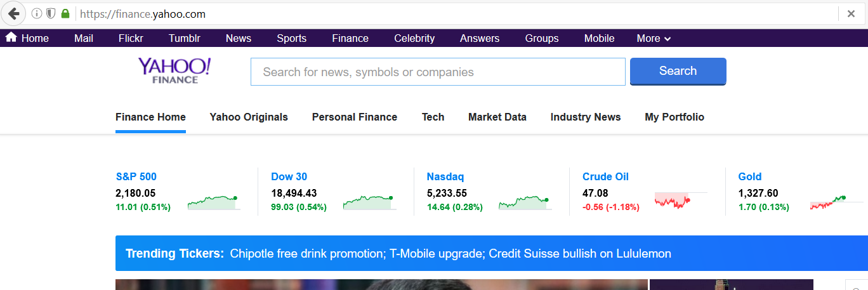Click the tracking protection shield icon
This screenshot has height=290, width=868.
pyautogui.click(x=51, y=13)
